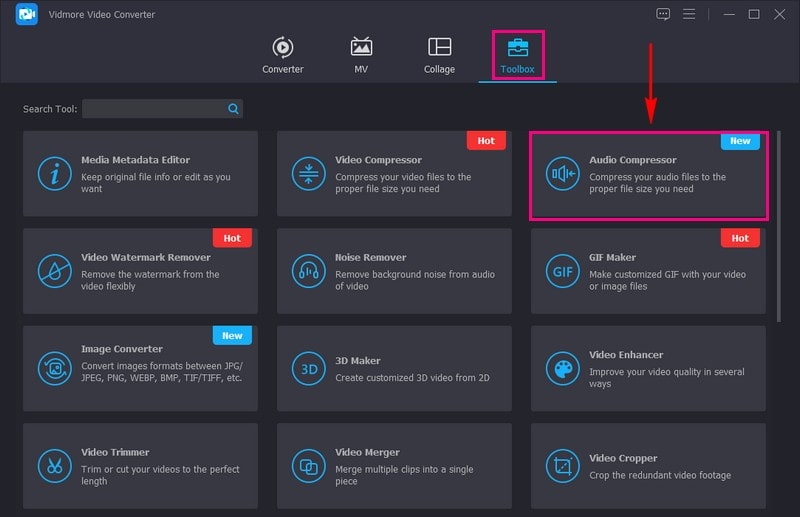Click the search magnifier button
The width and height of the screenshot is (800, 517).
coord(233,108)
